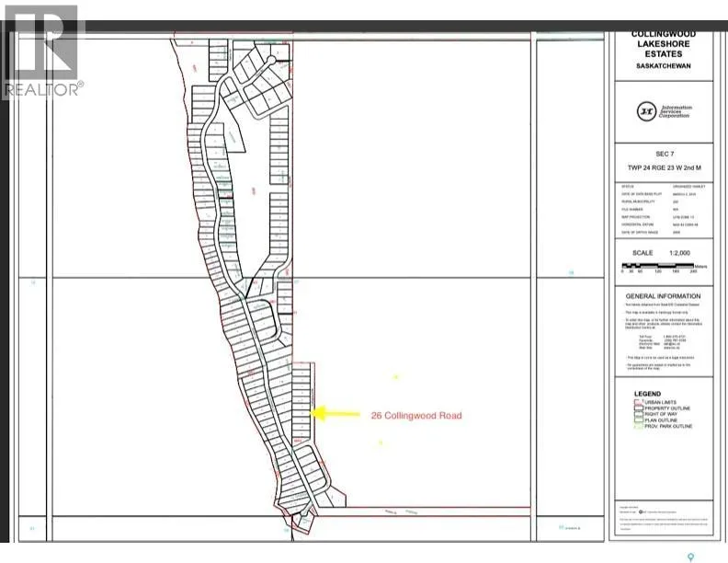728x563 pixels.
Task: Click the Information Services Corporation logo
Action: (664, 111)
